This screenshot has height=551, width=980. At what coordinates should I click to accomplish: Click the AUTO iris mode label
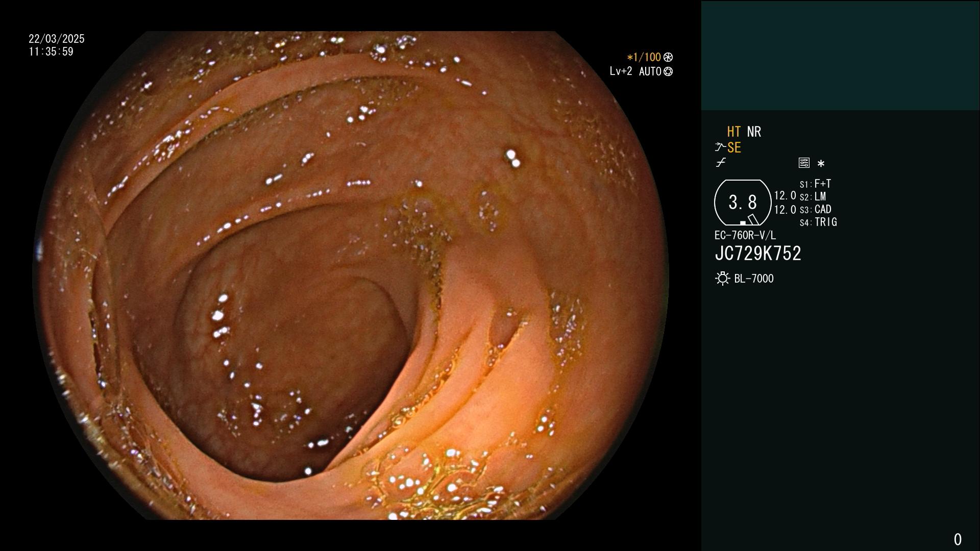pyautogui.click(x=650, y=71)
